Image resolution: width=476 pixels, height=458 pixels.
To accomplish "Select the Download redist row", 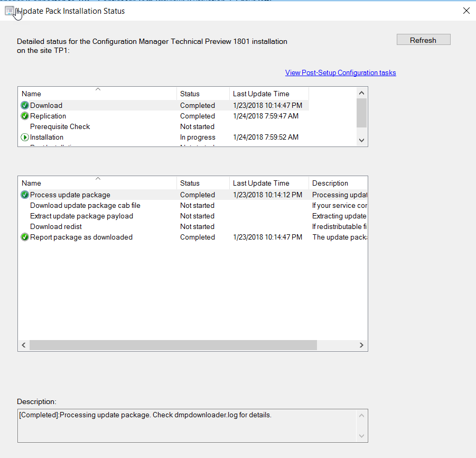I will 193,227.
